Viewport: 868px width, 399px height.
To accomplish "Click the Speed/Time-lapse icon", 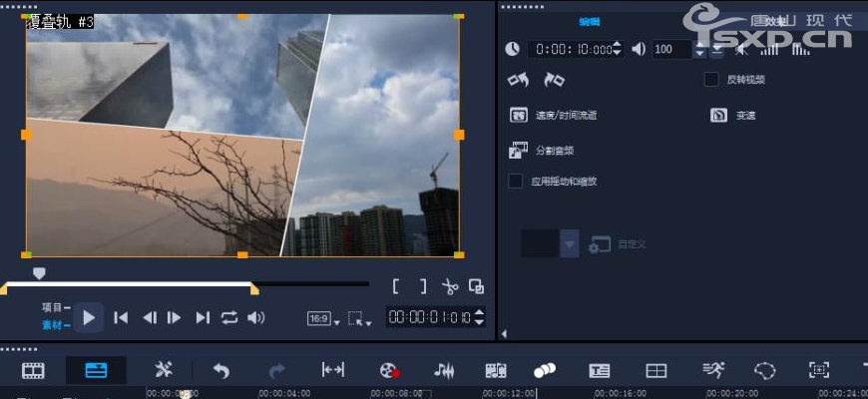I will click(x=518, y=115).
